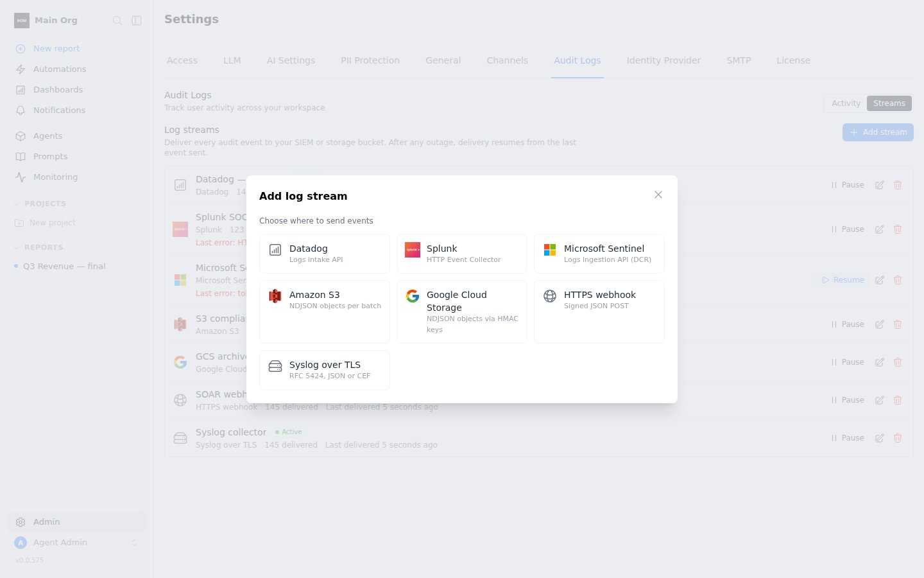The image size is (924, 578).
Task: Delete the Datadog stream row
Action: [x=898, y=185]
